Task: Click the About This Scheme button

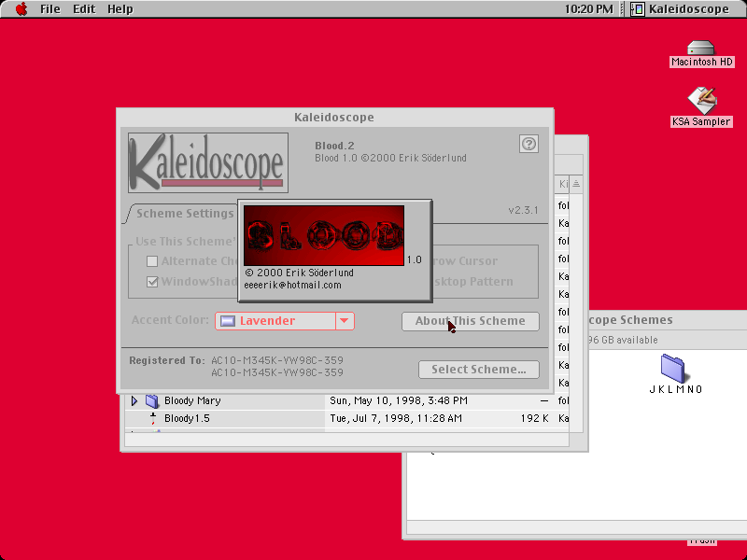Action: point(471,321)
